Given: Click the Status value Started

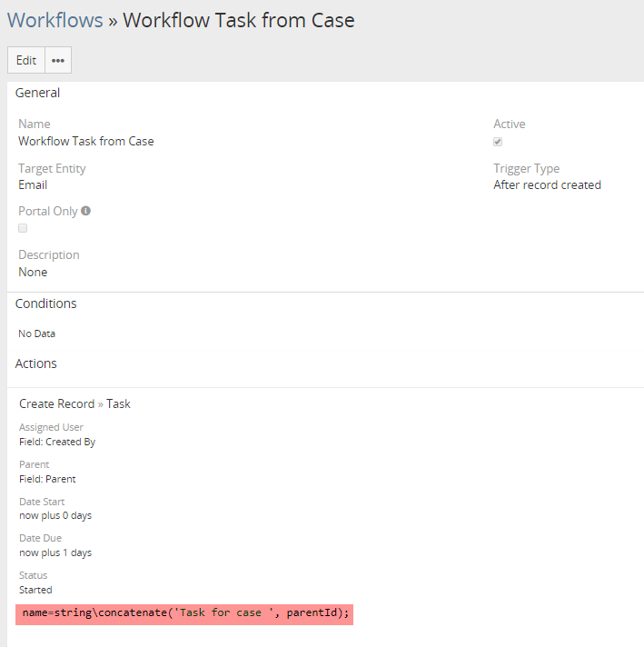Looking at the screenshot, I should pyautogui.click(x=35, y=590).
